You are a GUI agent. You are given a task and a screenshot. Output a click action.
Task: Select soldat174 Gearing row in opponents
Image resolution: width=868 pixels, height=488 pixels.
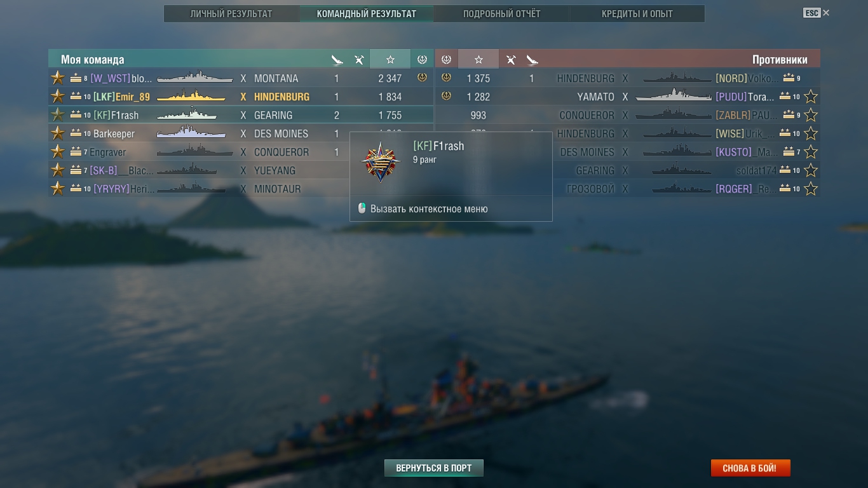click(628, 170)
